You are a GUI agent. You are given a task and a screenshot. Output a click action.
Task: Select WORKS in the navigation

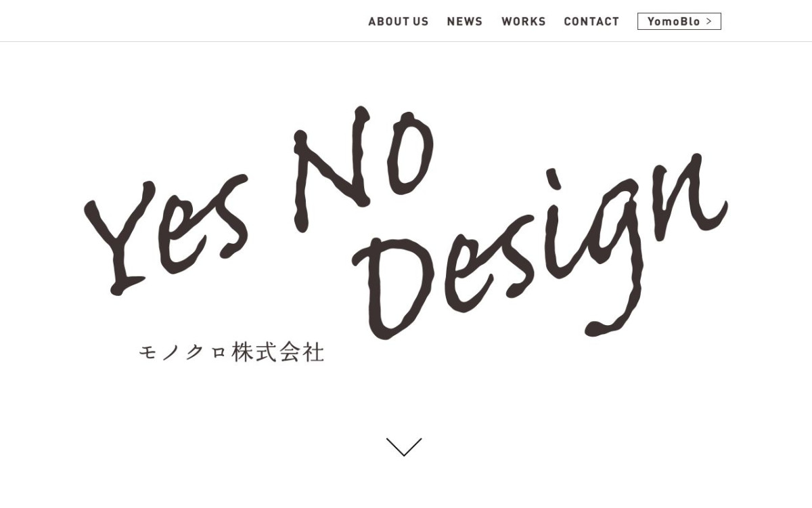pos(524,22)
